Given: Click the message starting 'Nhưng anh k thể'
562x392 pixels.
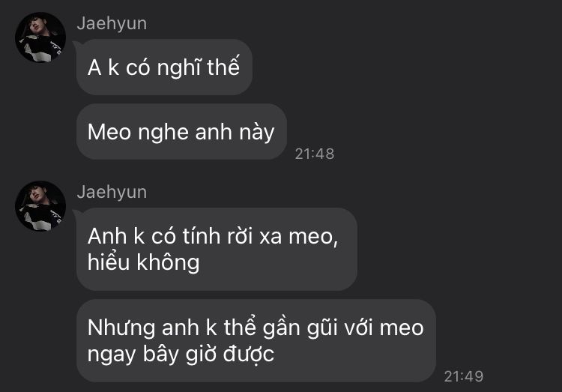Looking at the screenshot, I should (x=256, y=341).
